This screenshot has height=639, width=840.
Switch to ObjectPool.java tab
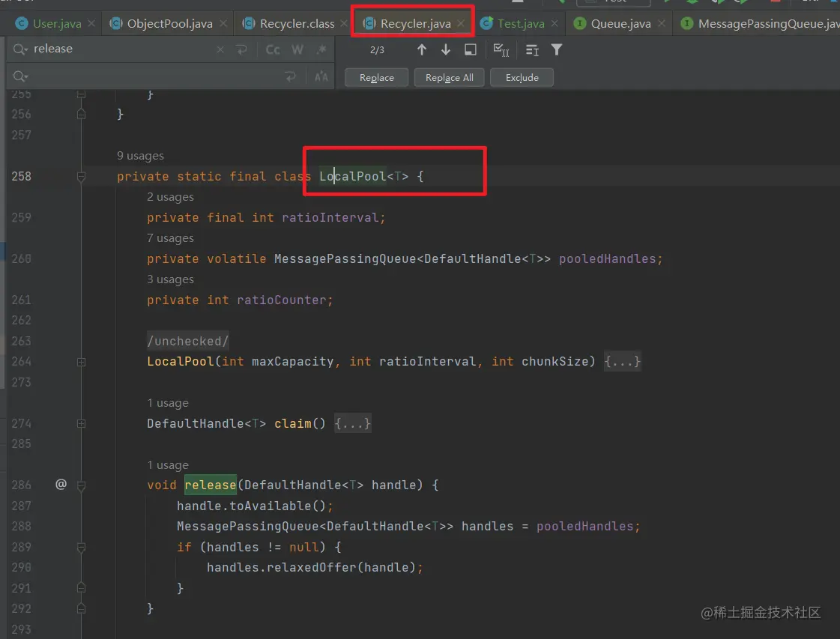pos(169,23)
